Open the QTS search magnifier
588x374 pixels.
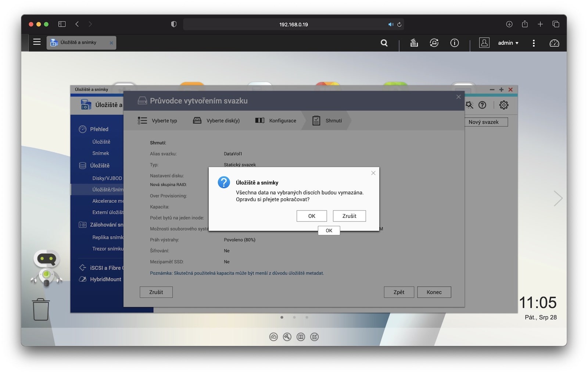384,43
